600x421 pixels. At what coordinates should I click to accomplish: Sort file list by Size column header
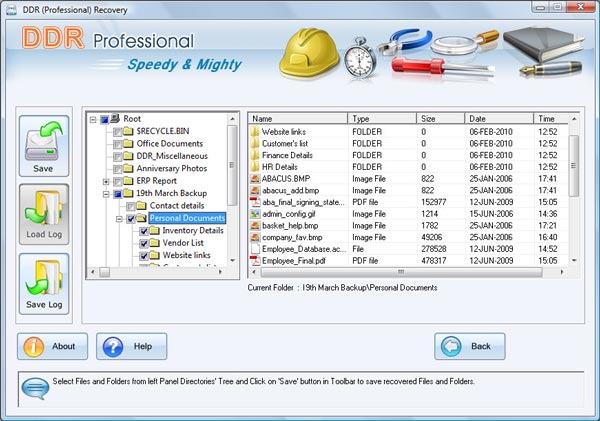[440, 118]
